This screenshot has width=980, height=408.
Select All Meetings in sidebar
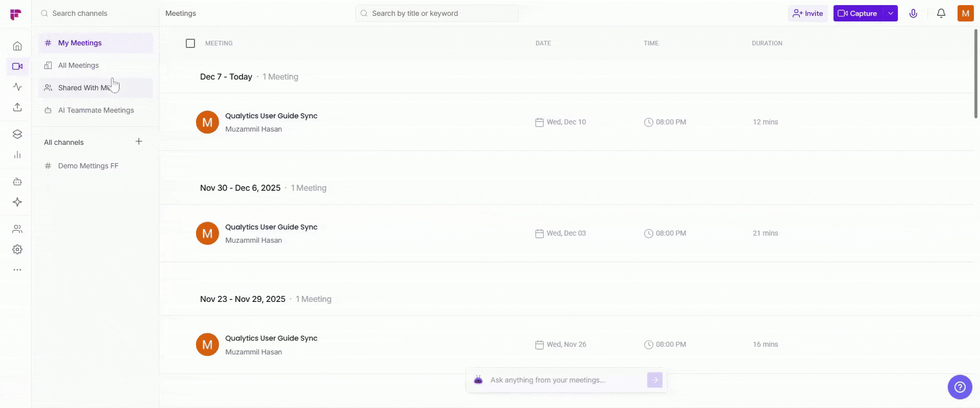(95, 65)
